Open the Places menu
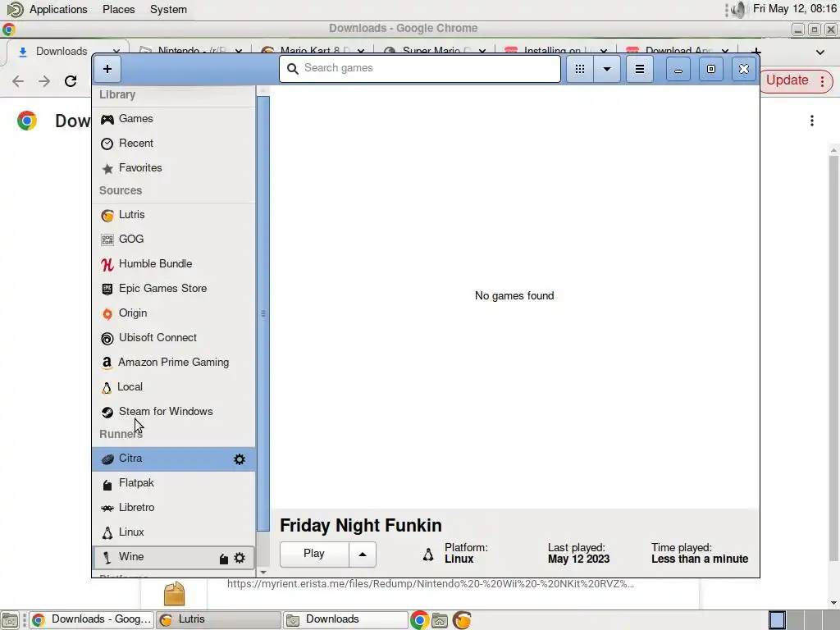Viewport: 840px width, 630px height. pos(118,10)
